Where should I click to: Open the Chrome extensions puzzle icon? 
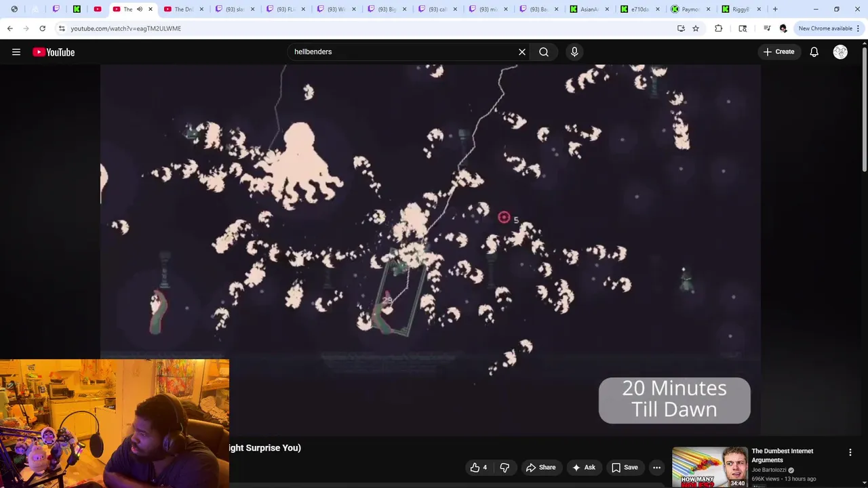point(718,28)
